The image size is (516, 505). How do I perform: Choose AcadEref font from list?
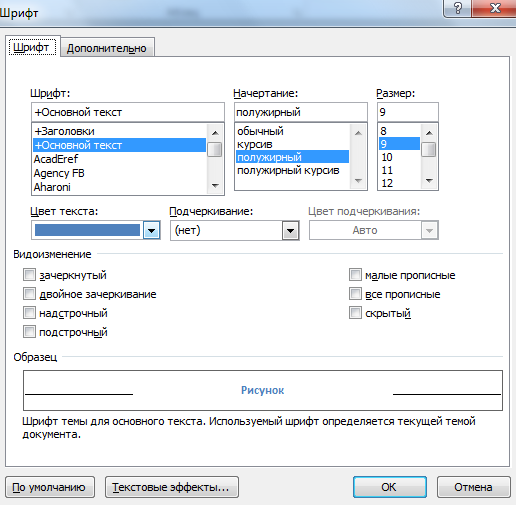pyautogui.click(x=119, y=159)
